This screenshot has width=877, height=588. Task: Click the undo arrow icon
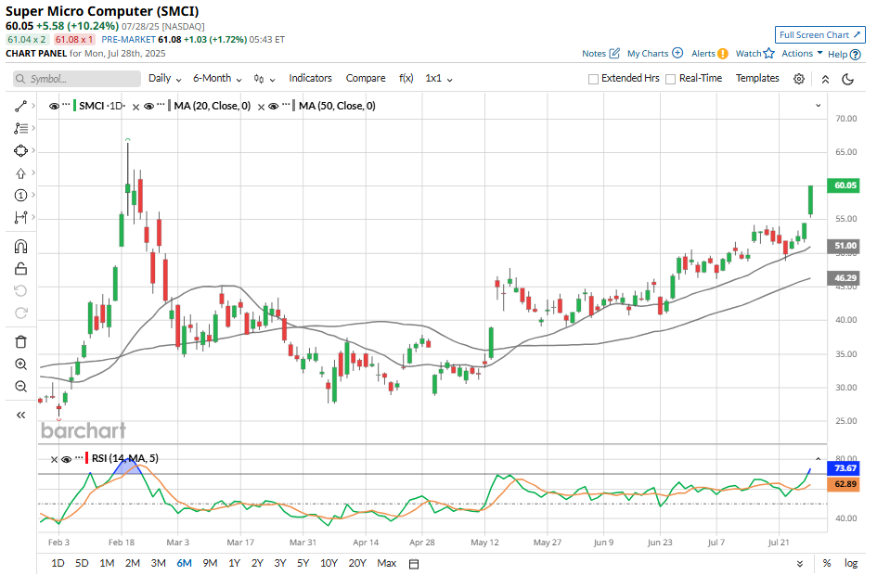coord(20,290)
